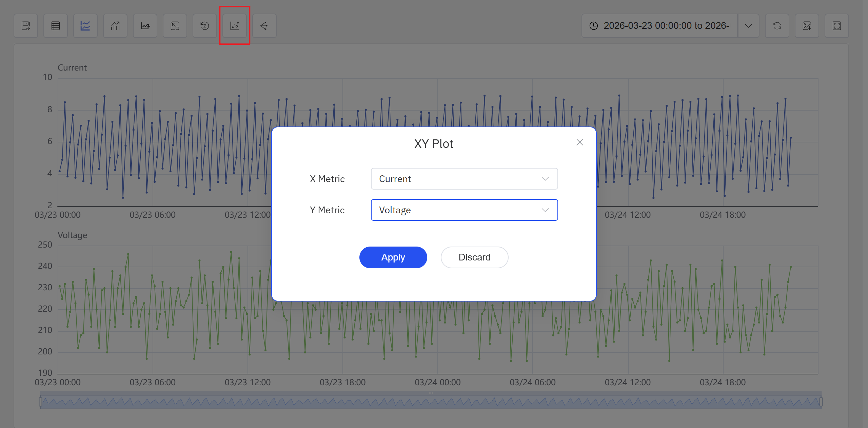Open the table view icon
This screenshot has height=428, width=868.
(56, 26)
